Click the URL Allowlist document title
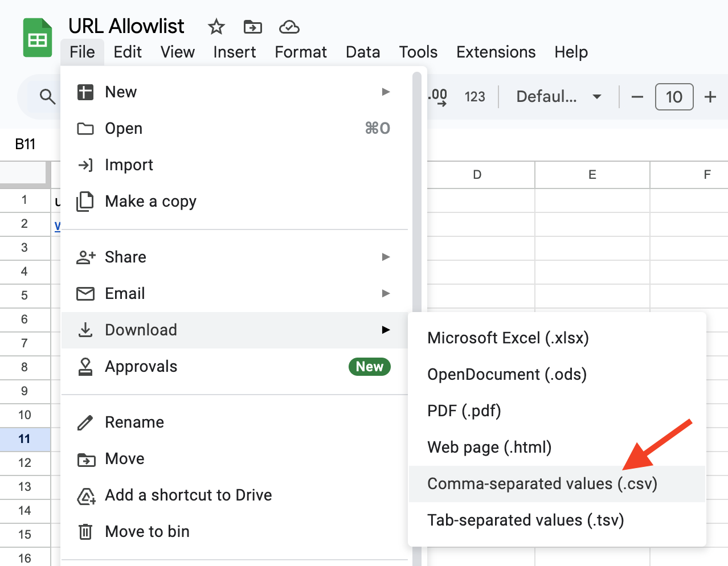The image size is (728, 566). pos(126,26)
